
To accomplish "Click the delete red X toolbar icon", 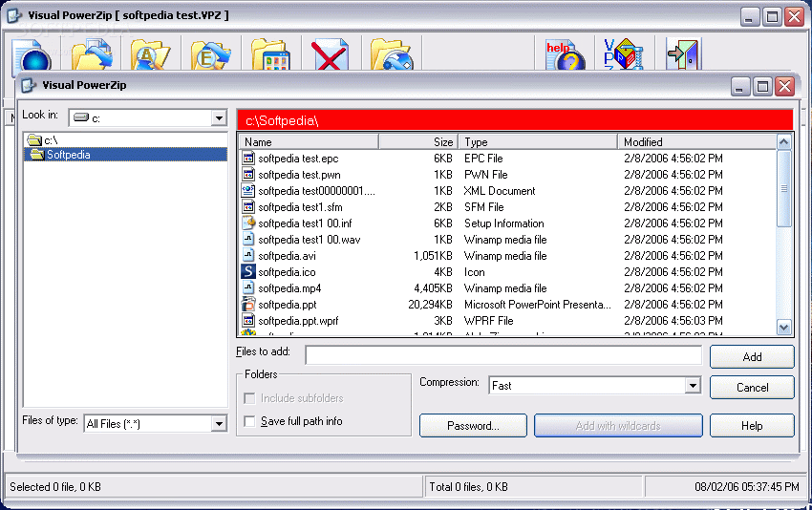I will pyautogui.click(x=330, y=54).
